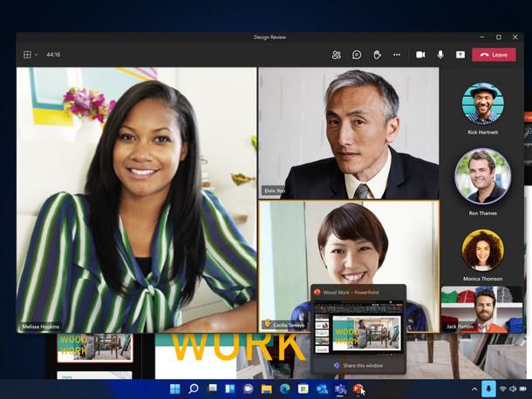Open the more actions ellipsis menu
The width and height of the screenshot is (532, 399).
(x=397, y=55)
